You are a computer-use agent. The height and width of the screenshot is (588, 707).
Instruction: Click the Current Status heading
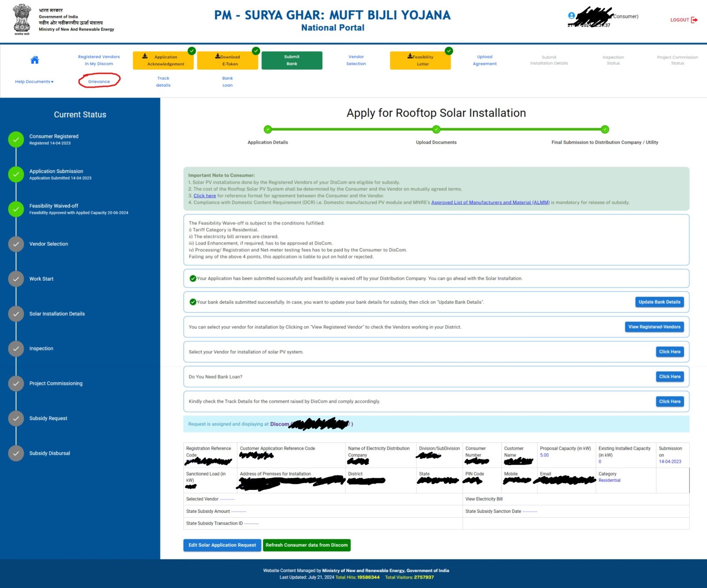[x=80, y=115]
